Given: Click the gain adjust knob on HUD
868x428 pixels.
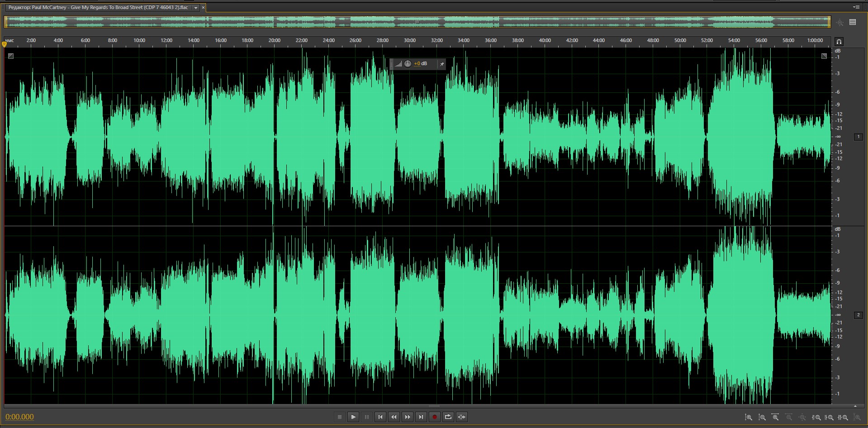Looking at the screenshot, I should 408,64.
